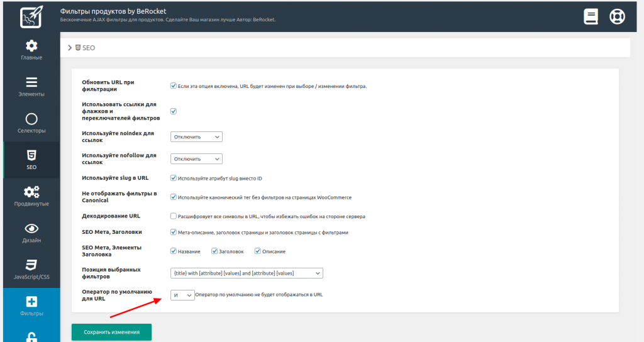Image resolution: width=644 pixels, height=342 pixels.
Task: Open the Главные gear settings tab
Action: (x=31, y=50)
